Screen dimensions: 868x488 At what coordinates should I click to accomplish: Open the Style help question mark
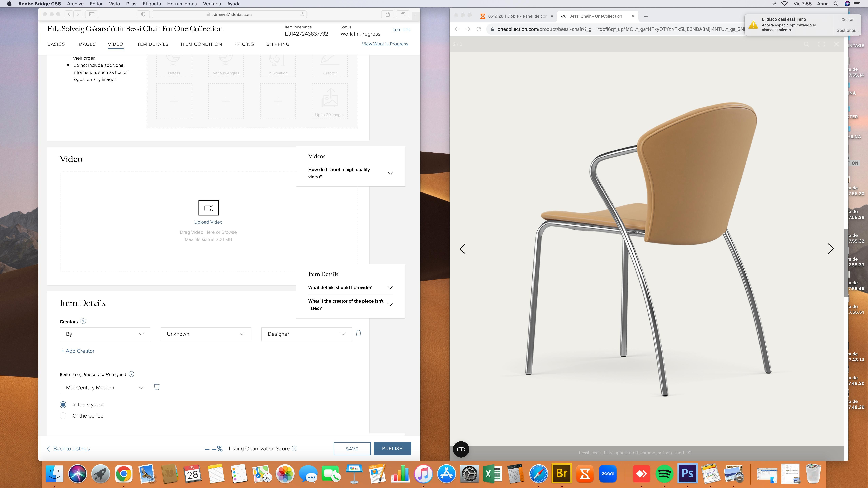(x=132, y=374)
